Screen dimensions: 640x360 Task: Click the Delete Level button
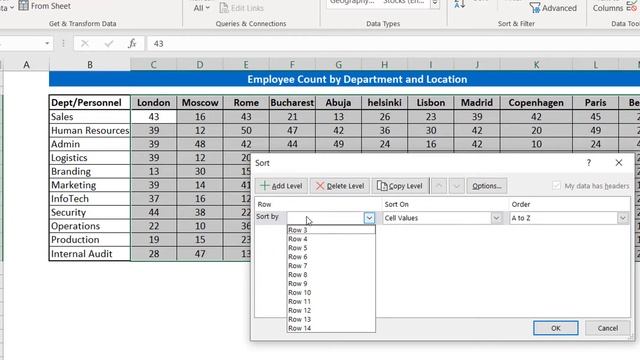tap(340, 186)
